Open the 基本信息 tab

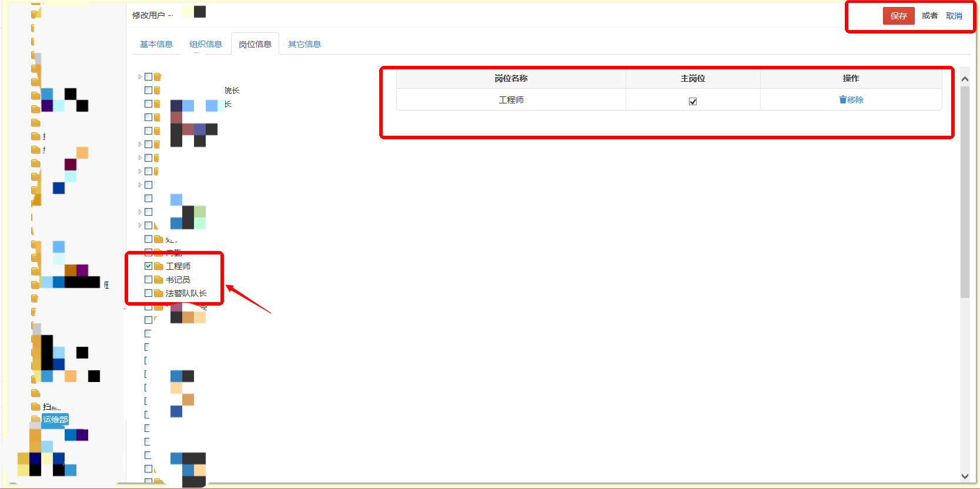point(156,44)
